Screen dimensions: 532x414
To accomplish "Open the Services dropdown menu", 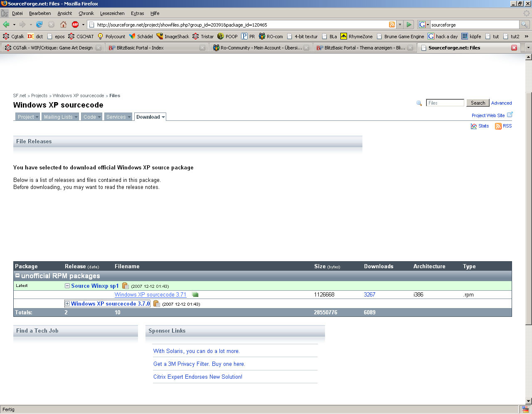I will [x=118, y=117].
